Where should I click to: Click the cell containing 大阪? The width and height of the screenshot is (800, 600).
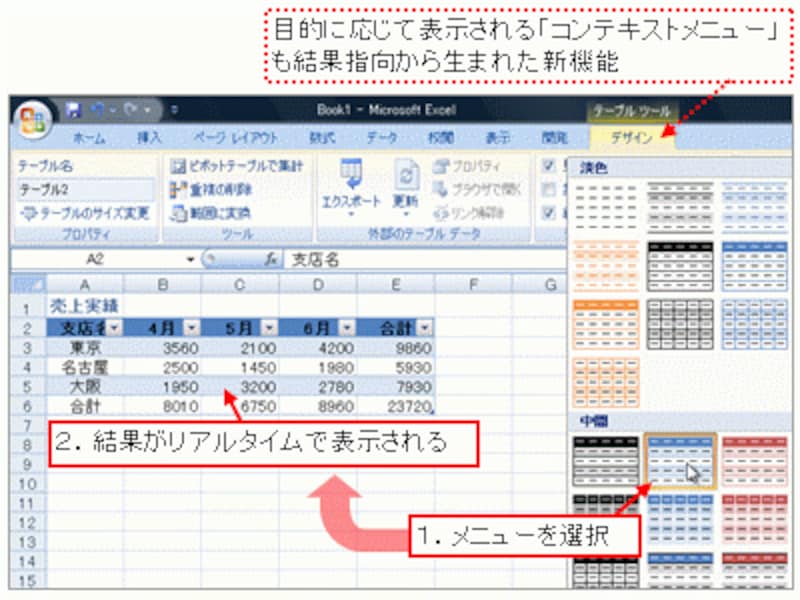click(85, 387)
